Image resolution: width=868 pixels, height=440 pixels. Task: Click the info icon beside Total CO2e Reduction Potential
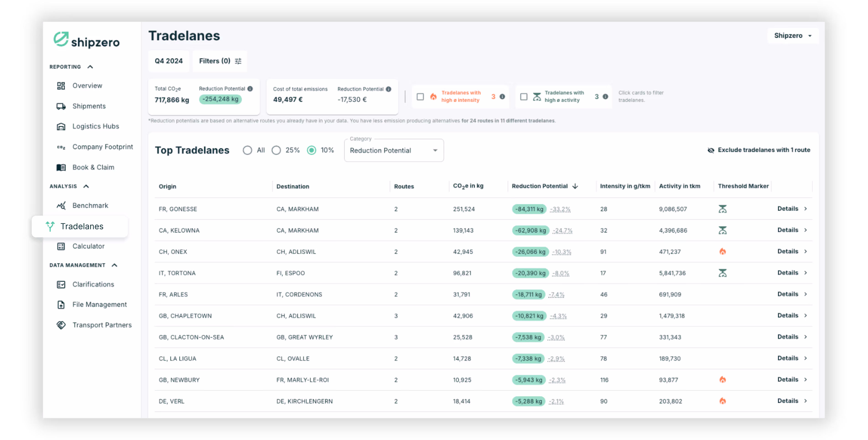tap(250, 89)
